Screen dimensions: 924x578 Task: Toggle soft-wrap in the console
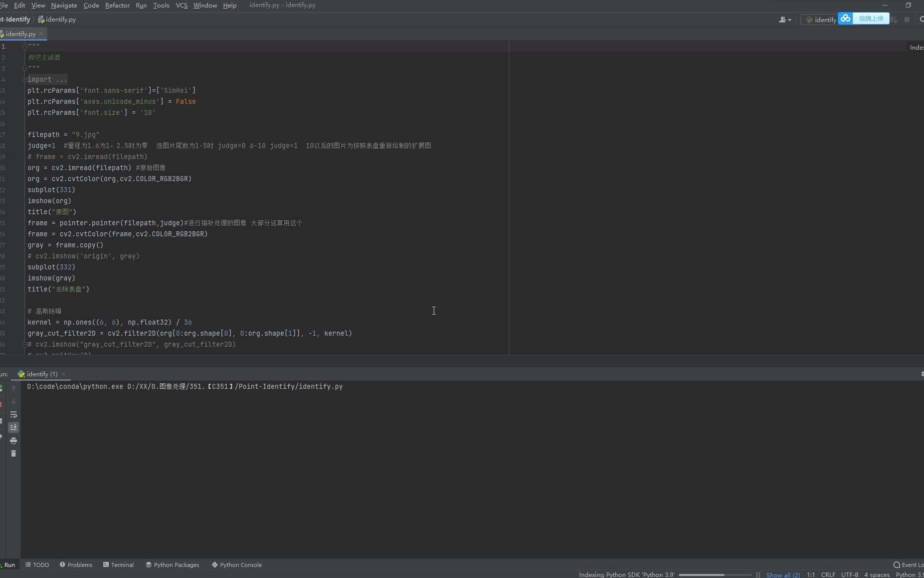point(14,415)
